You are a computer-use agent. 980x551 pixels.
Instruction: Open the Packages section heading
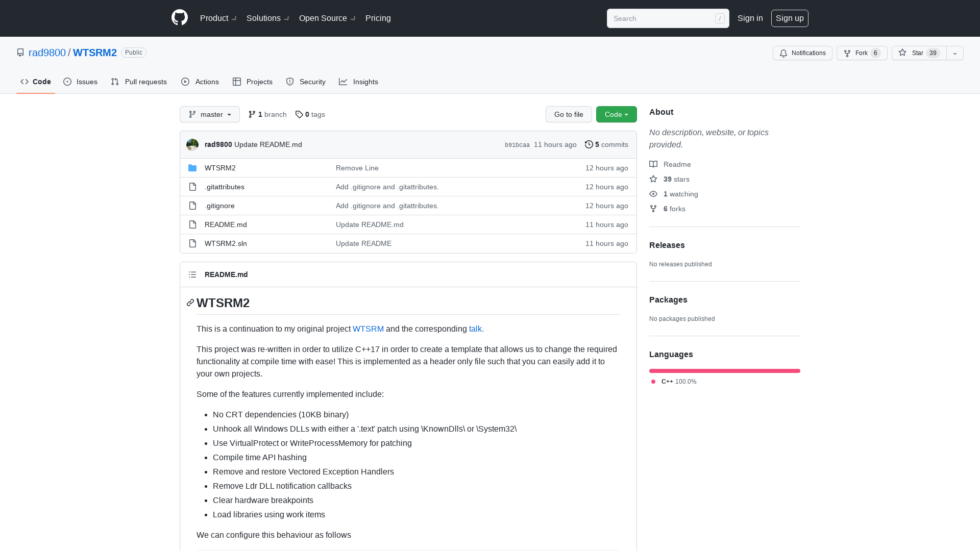668,299
